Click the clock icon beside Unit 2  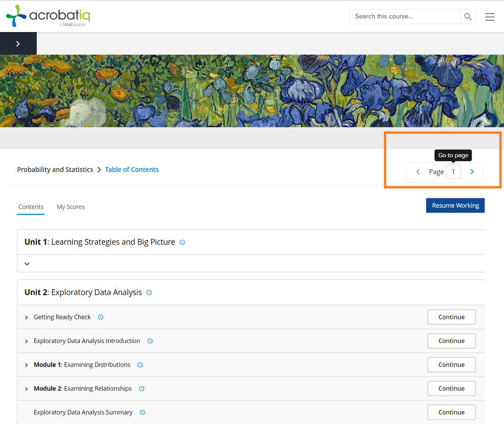149,293
